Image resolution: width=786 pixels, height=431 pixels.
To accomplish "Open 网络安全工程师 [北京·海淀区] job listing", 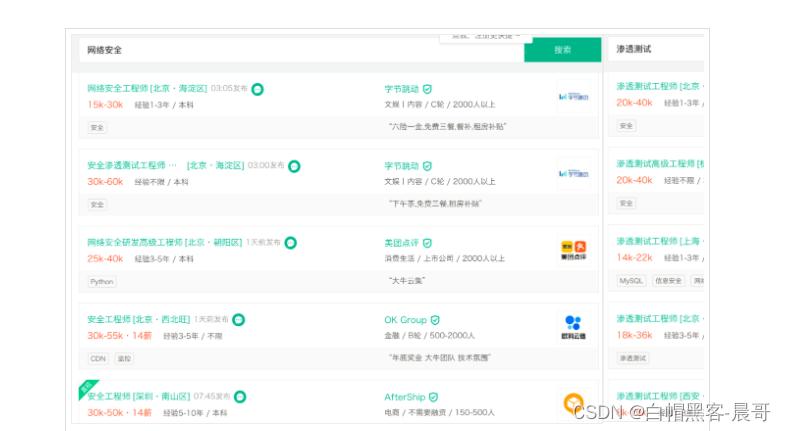I will coord(147,88).
